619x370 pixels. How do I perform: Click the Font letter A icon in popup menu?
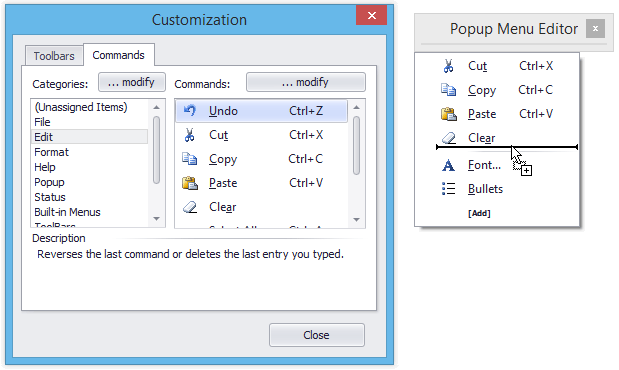[448, 165]
